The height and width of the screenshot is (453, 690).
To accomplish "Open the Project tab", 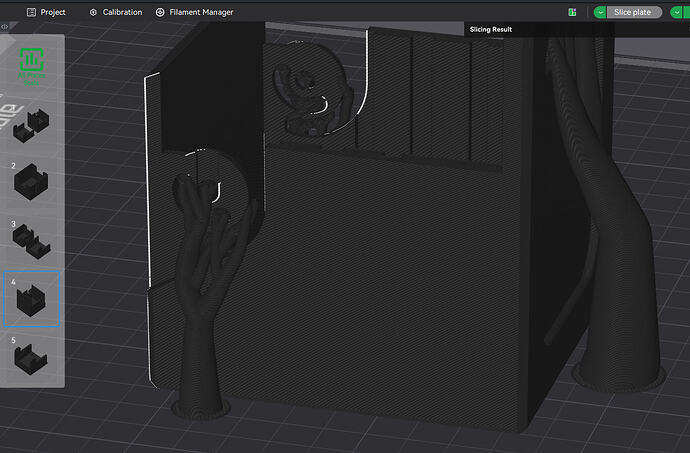I will tap(46, 12).
